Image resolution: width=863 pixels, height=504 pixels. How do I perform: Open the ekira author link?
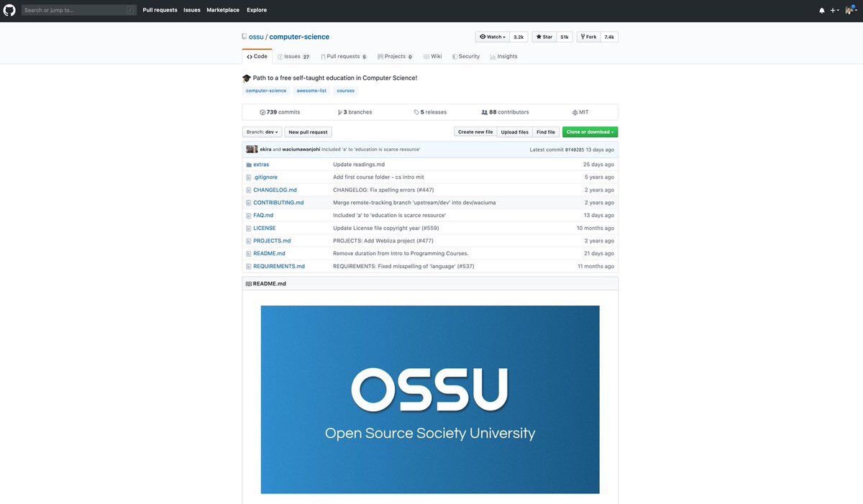(x=265, y=150)
